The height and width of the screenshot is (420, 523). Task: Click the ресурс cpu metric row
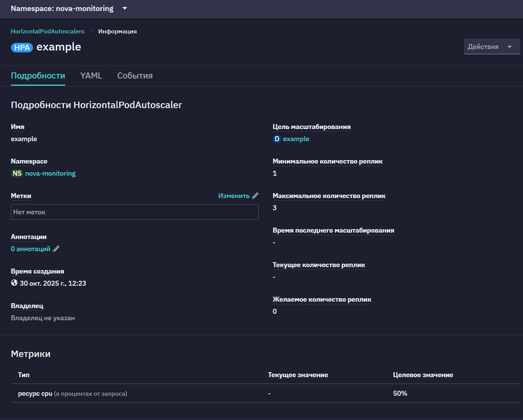(x=265, y=393)
